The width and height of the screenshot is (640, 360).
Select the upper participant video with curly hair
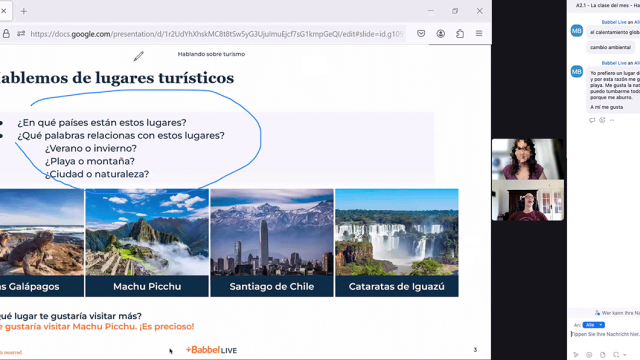[x=528, y=159]
